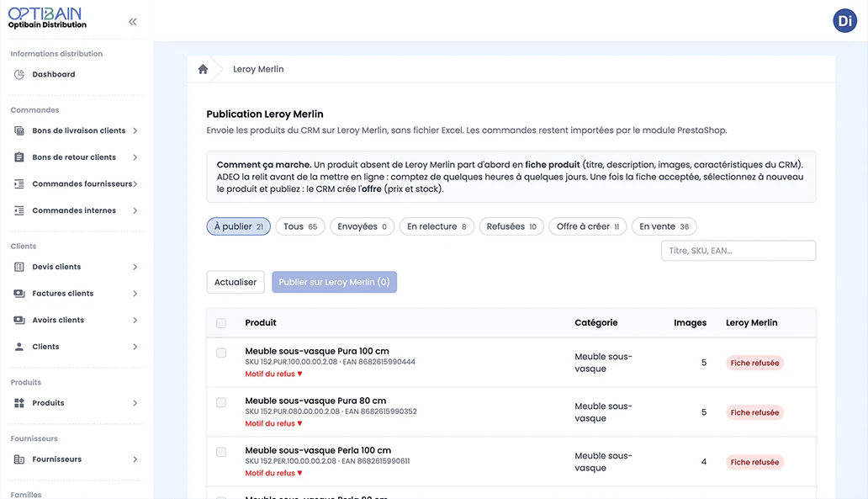Select the En vente filter tab
Screen dimensions: 868x499
[664, 226]
